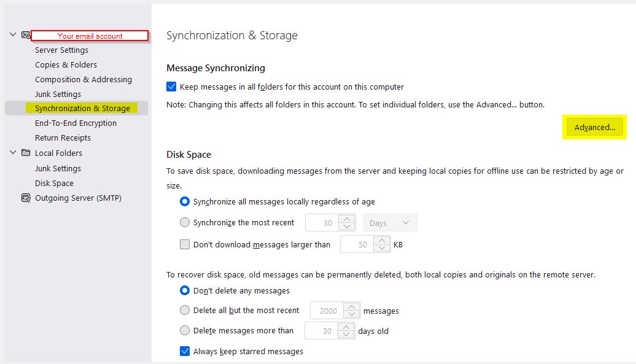Select synchronize all messages regardless of age

coord(185,201)
